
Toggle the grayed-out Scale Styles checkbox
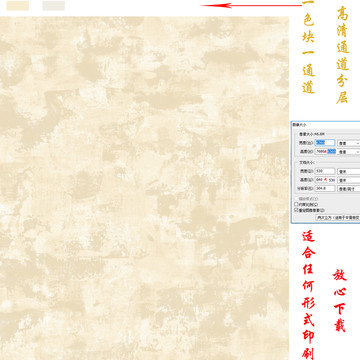296,199
